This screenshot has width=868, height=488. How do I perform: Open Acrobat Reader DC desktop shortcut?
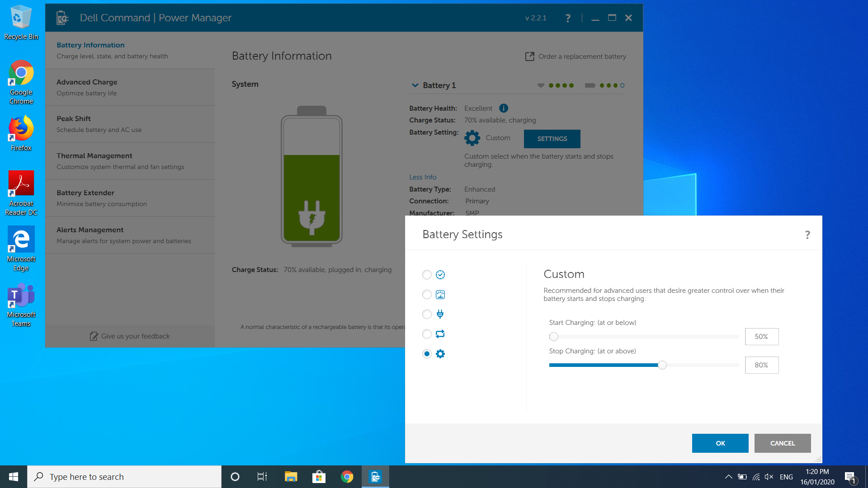(21, 193)
